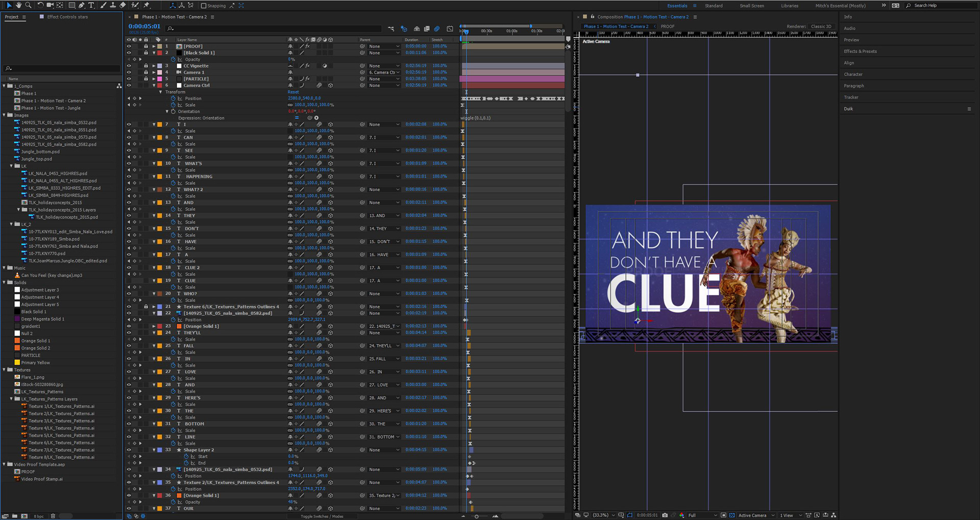The width and height of the screenshot is (980, 520).
Task: Open the resolution dropdown set to Full
Action: click(x=702, y=515)
